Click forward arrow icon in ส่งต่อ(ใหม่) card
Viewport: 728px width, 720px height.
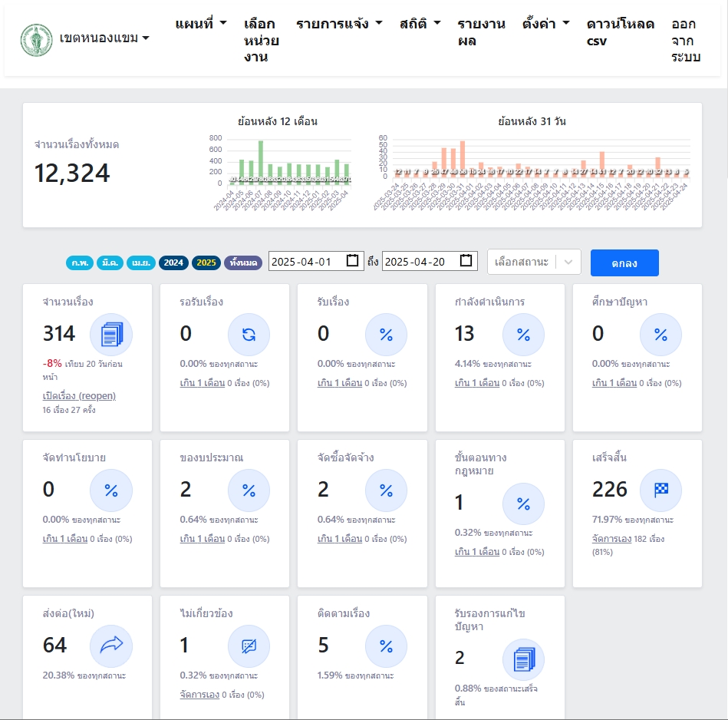pyautogui.click(x=111, y=646)
